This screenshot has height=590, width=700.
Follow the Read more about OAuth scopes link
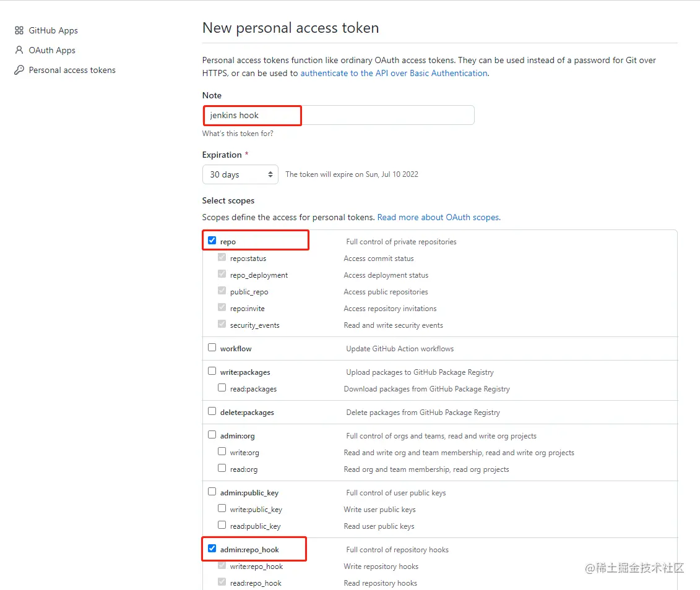pyautogui.click(x=438, y=217)
